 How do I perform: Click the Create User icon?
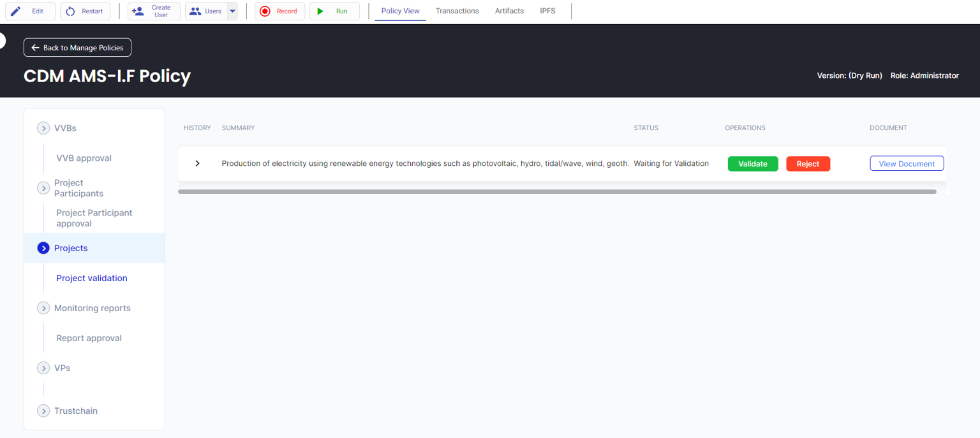click(x=138, y=11)
